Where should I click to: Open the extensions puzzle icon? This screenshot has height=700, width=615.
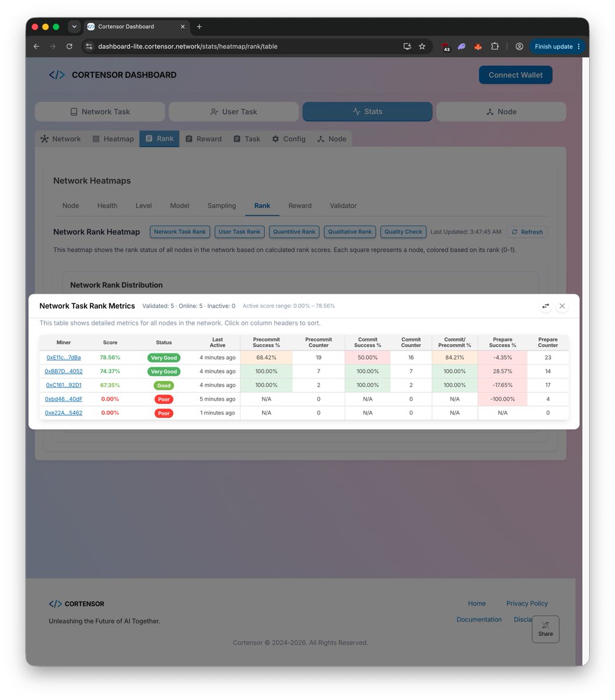495,47
